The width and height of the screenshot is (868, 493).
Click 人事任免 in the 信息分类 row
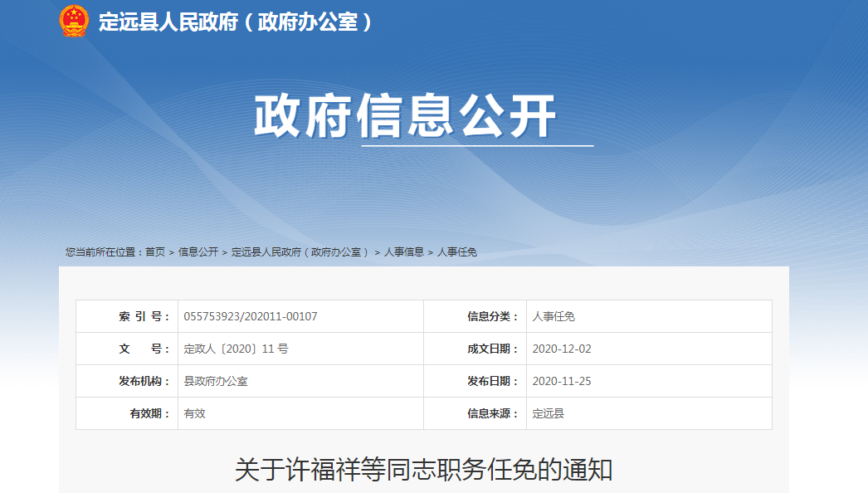coord(553,316)
